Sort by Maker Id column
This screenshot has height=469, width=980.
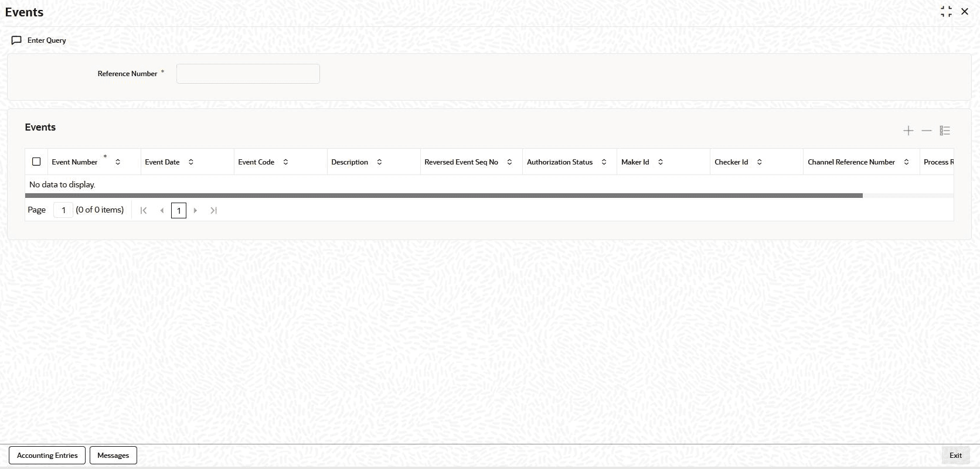[x=661, y=162]
